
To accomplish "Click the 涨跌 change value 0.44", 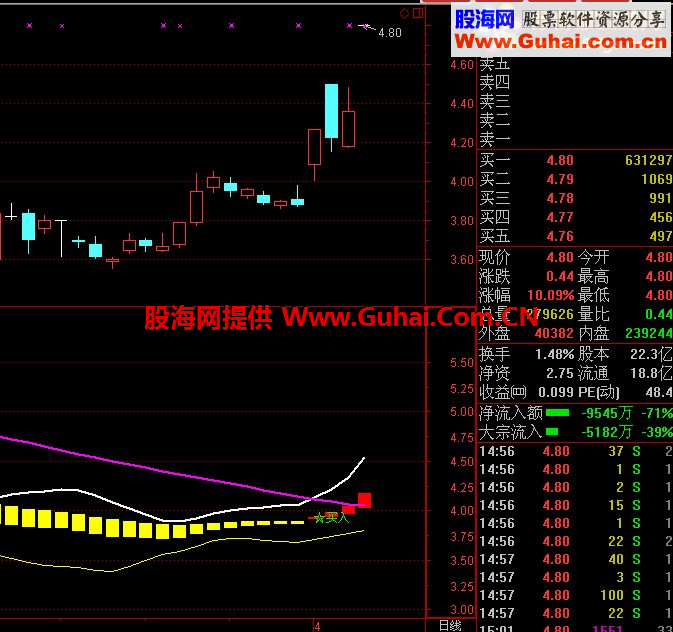I will click(x=560, y=276).
